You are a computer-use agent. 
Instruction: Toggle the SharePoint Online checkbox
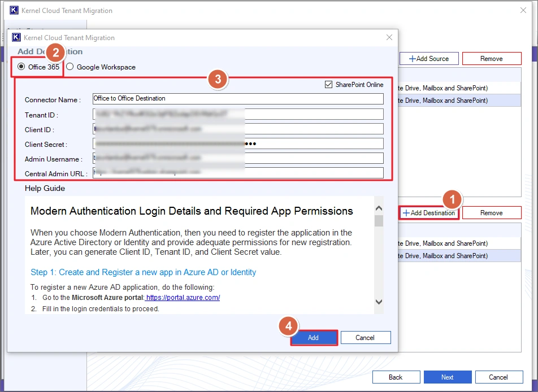329,85
